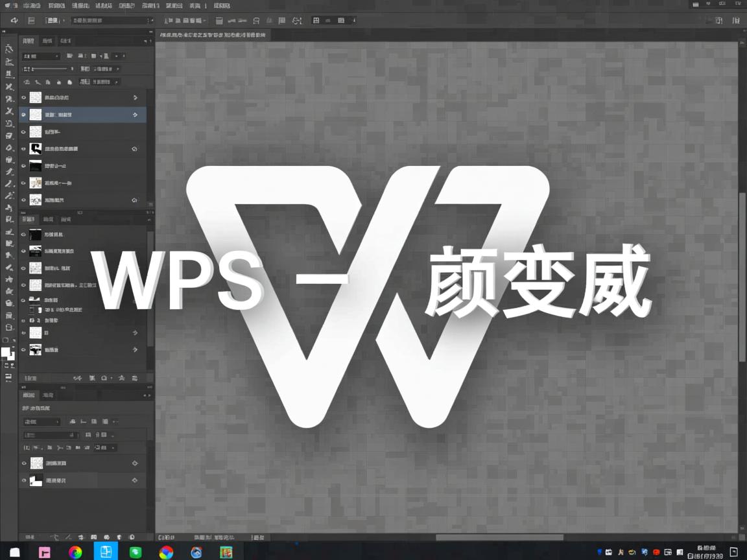Open WPS Office from the taskbar
Image resolution: width=747 pixels, height=560 pixels.
pyautogui.click(x=226, y=552)
